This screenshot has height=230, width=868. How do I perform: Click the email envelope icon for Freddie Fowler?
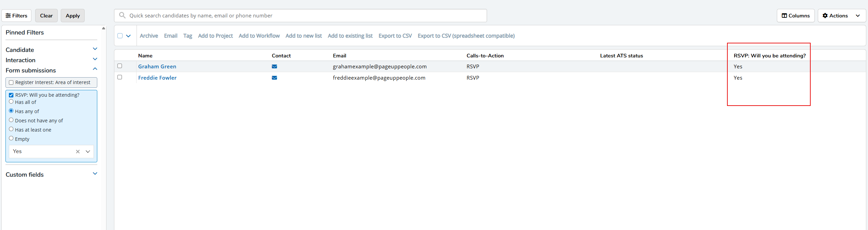tap(274, 78)
